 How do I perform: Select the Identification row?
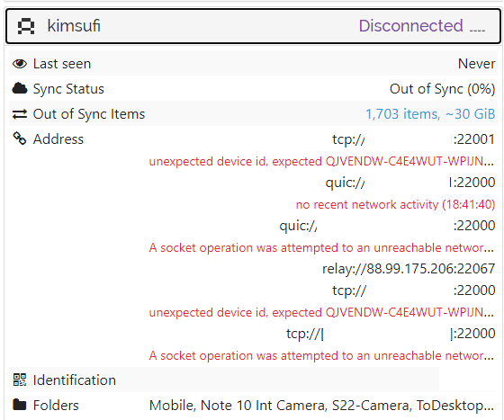point(224,380)
